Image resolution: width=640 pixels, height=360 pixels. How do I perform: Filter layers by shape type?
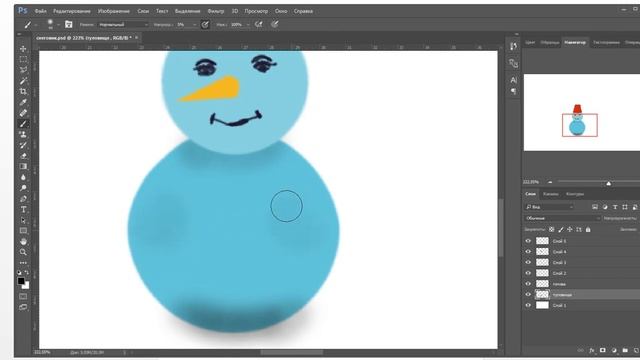coord(625,207)
